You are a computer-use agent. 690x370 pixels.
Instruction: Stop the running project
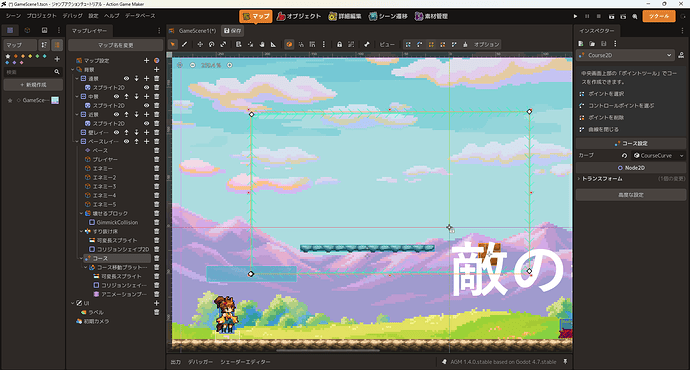pyautogui.click(x=598, y=16)
